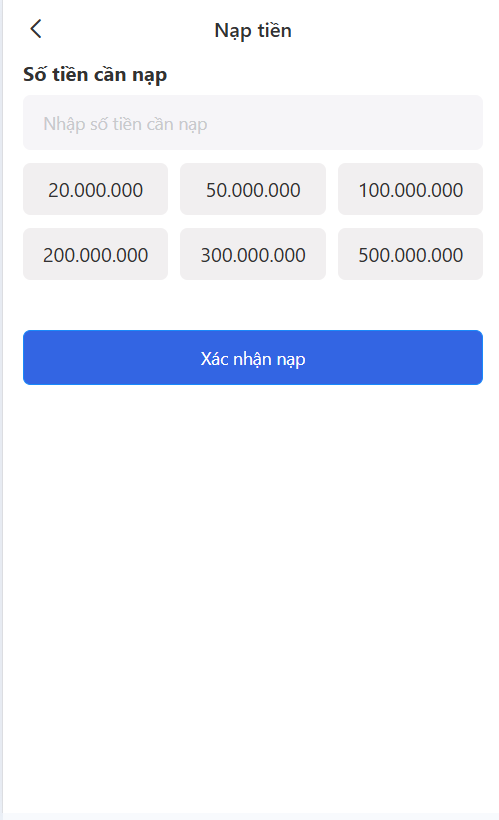Tap the 500.000.000 amount option

[410, 254]
